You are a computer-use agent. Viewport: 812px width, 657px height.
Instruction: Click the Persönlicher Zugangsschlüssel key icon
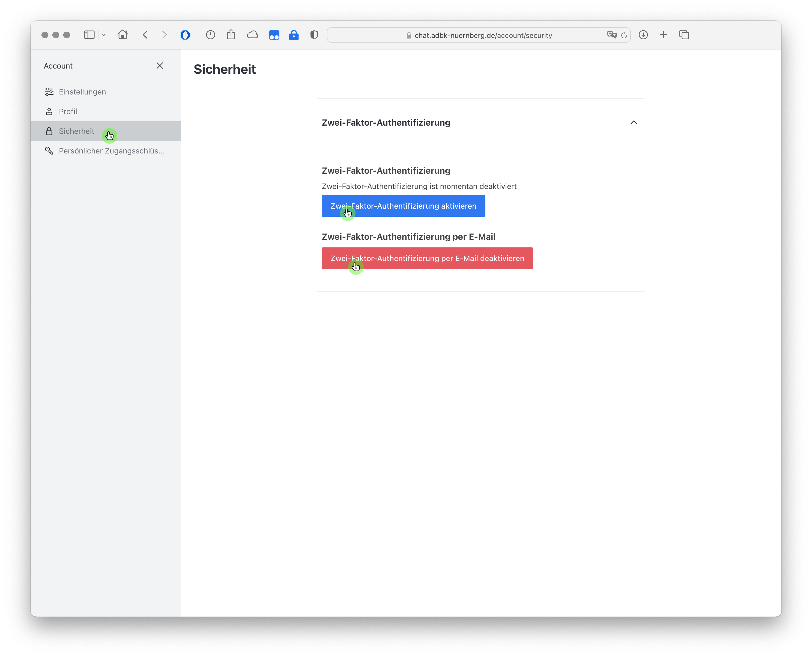point(50,150)
